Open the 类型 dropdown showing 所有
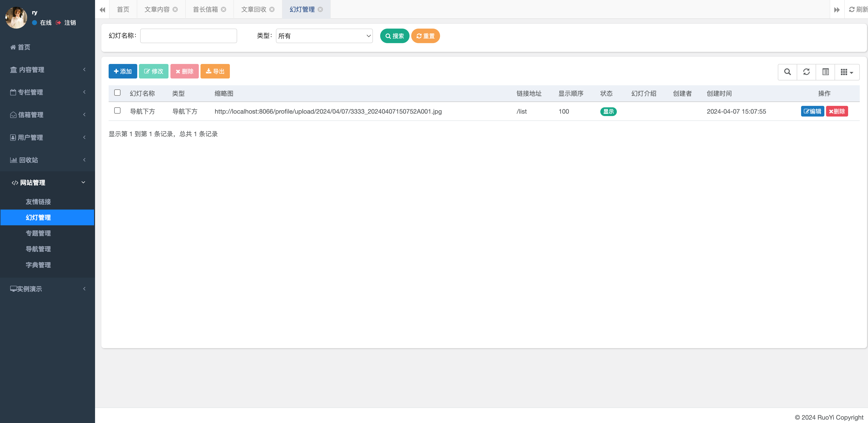 coord(324,36)
